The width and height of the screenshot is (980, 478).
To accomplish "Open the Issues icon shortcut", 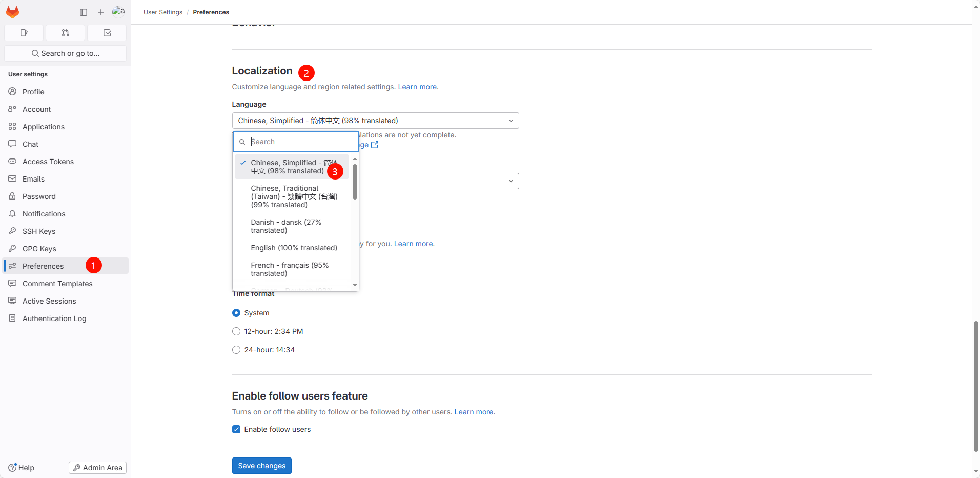I will pos(24,33).
